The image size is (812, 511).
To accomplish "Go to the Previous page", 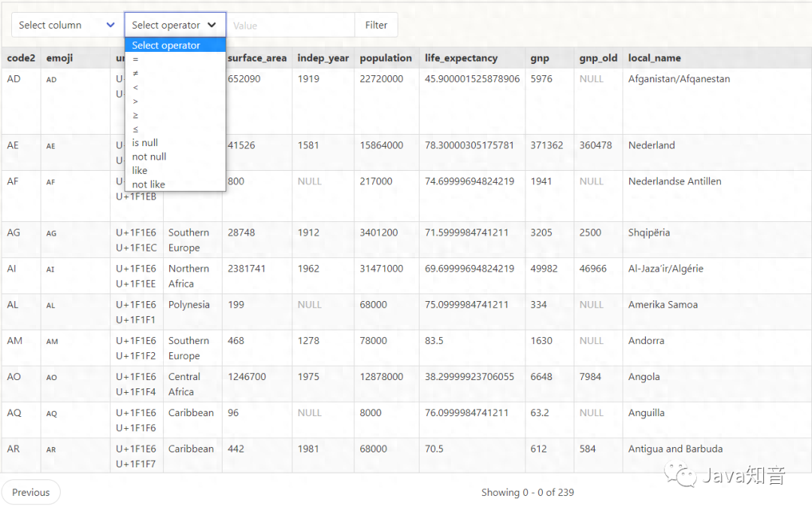I will 31,492.
